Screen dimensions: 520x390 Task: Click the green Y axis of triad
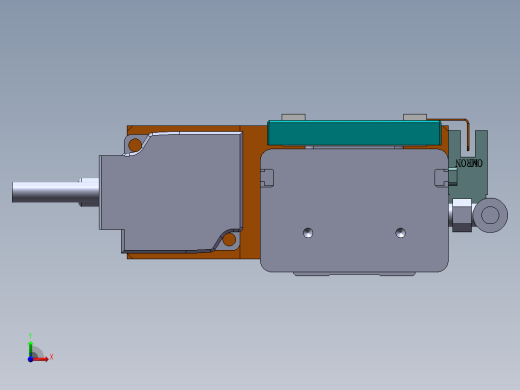click(31, 349)
